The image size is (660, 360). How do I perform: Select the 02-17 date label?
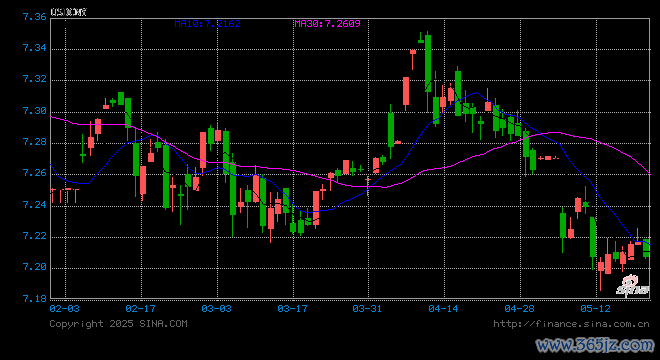click(x=141, y=309)
